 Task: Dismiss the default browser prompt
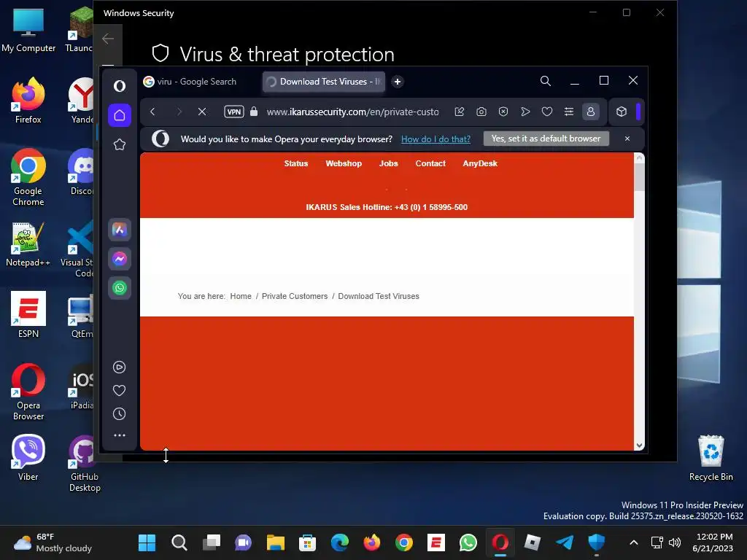(627, 139)
